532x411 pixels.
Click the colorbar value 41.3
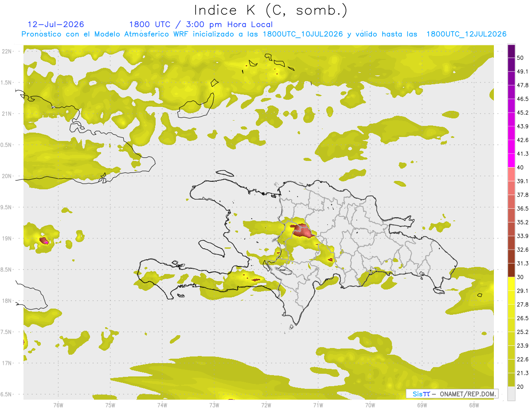[523, 154]
